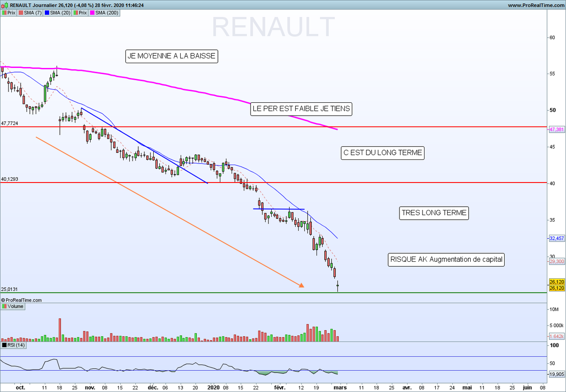Screen dimensions: 566x392
Task: Click the 'févr.' date on the time axis
Action: (280, 387)
